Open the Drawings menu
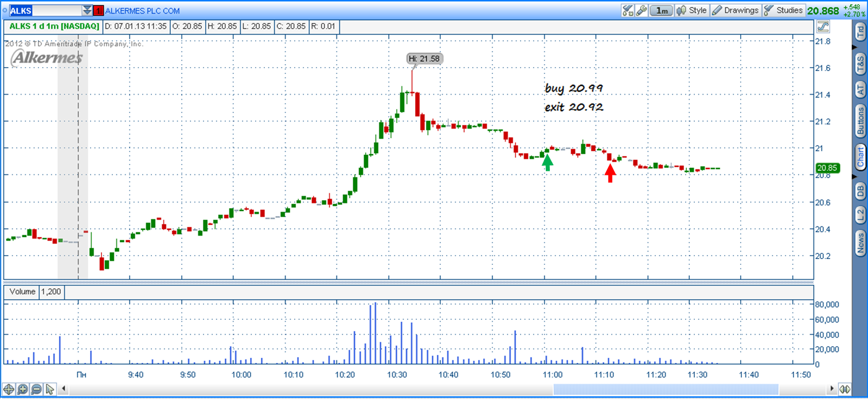This screenshot has height=399, width=868. [736, 10]
